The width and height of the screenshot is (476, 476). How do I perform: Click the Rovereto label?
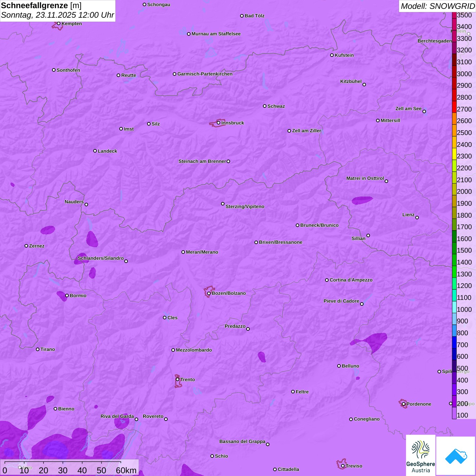(153, 416)
